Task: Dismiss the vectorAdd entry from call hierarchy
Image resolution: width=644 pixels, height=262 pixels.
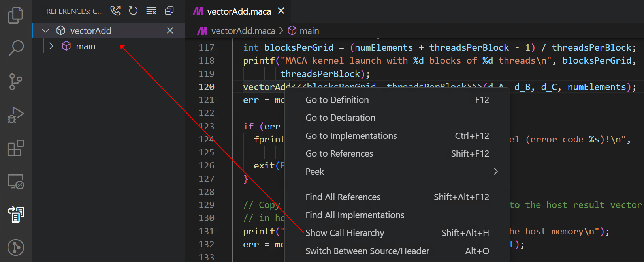Action: point(170,30)
